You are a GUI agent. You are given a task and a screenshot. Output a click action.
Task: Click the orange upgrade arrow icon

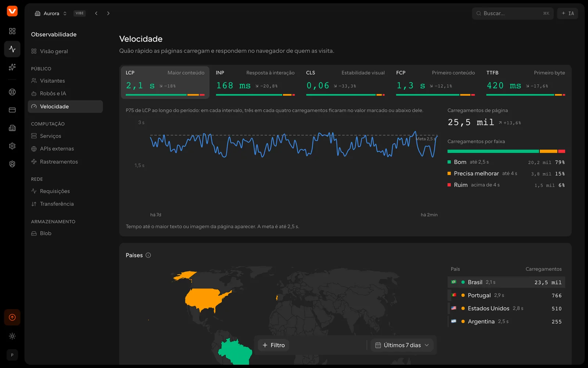12,317
